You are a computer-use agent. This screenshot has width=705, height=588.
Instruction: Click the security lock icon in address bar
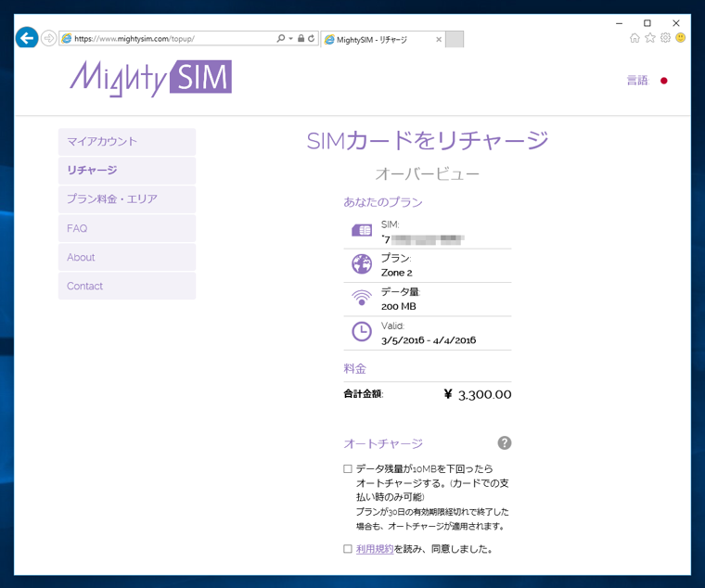click(301, 38)
